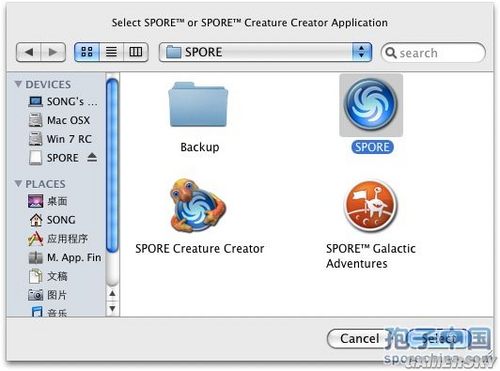
Task: Eject the SPORE disk
Action: (92, 157)
